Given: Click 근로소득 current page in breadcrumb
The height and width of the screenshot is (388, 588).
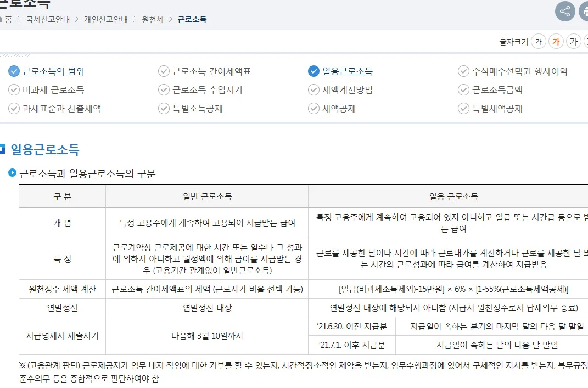Looking at the screenshot, I should coord(192,19).
